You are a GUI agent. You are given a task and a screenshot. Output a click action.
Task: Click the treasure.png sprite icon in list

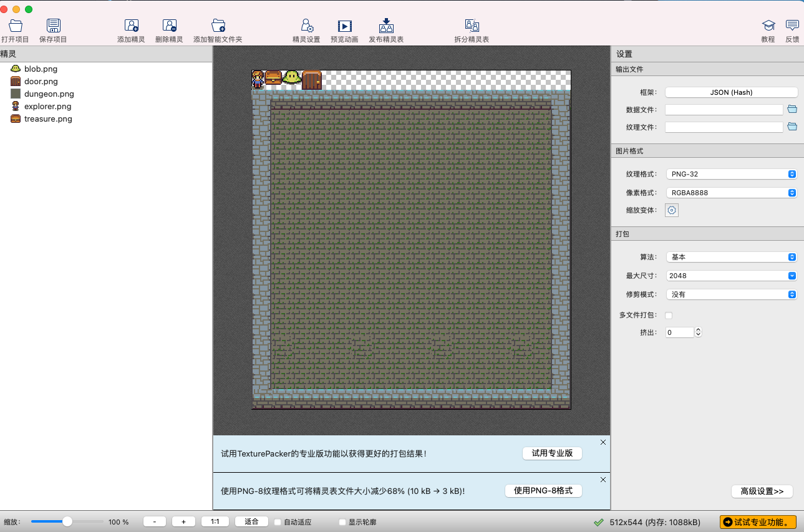click(16, 118)
